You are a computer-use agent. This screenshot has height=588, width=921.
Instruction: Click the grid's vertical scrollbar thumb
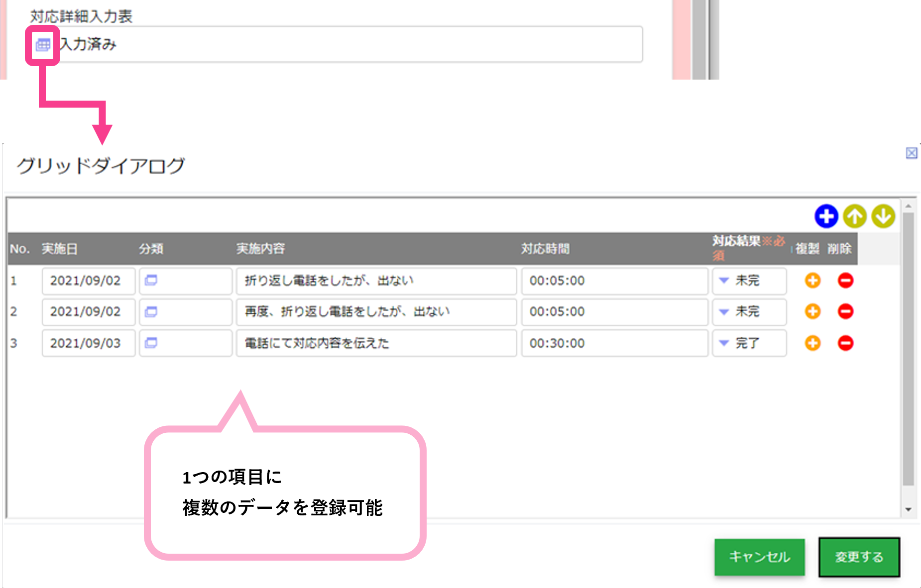tap(909, 349)
